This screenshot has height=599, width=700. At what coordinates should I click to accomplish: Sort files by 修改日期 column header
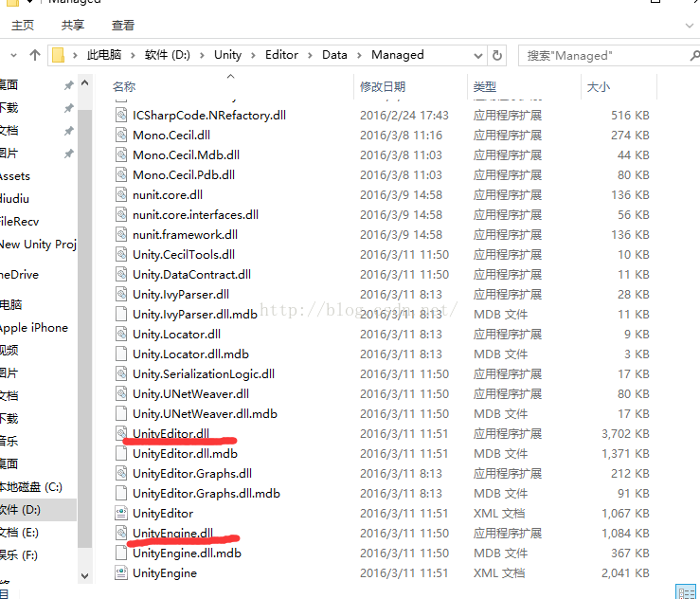[x=383, y=86]
